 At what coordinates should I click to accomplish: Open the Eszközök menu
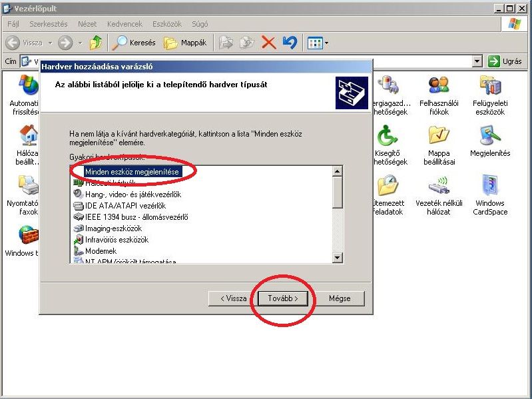pyautogui.click(x=166, y=24)
